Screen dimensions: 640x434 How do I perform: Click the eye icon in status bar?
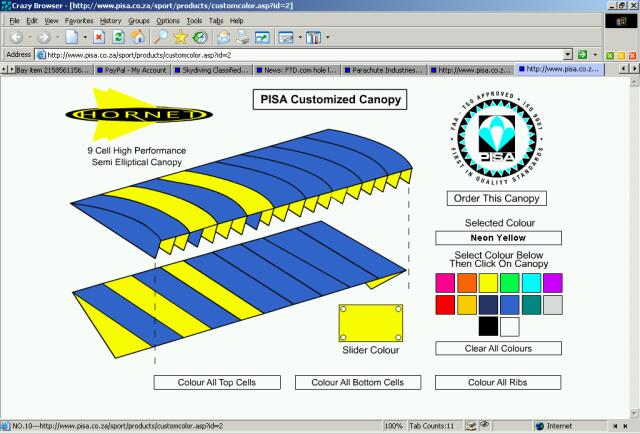tap(484, 425)
